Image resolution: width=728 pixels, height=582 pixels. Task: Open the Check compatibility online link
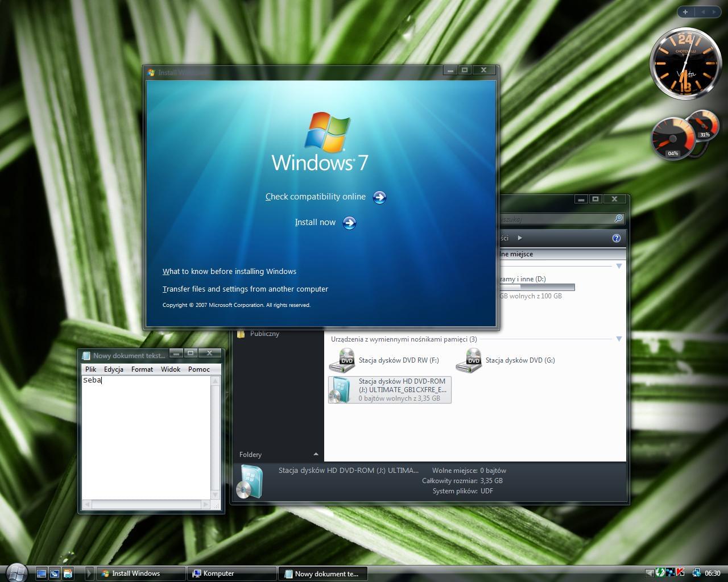(x=316, y=197)
